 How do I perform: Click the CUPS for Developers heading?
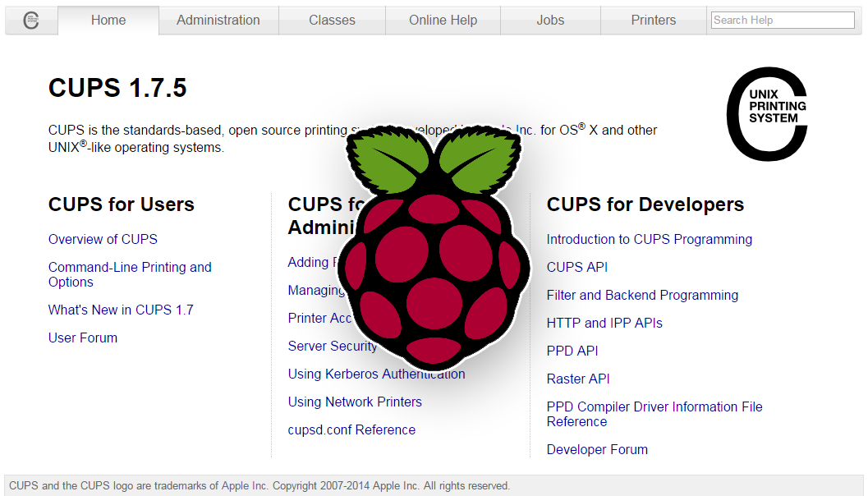645,204
